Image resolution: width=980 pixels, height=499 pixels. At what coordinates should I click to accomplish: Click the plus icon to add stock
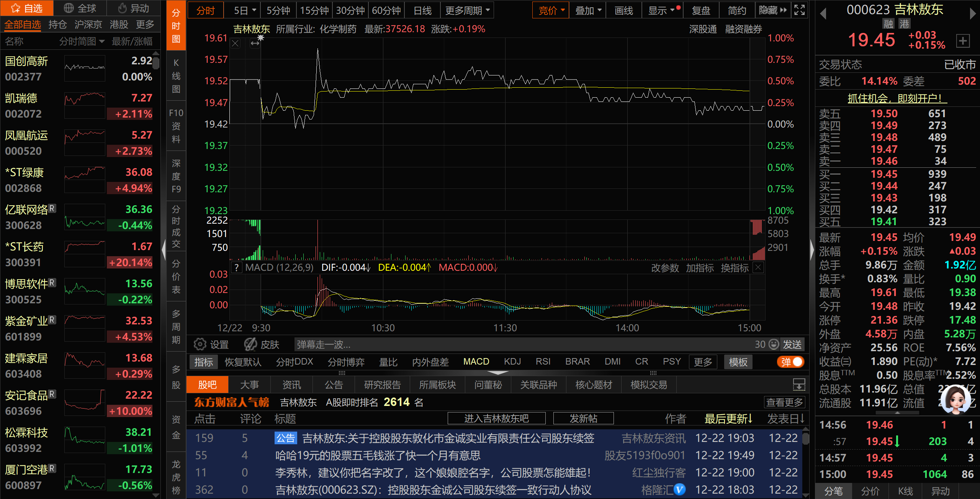pyautogui.click(x=963, y=41)
